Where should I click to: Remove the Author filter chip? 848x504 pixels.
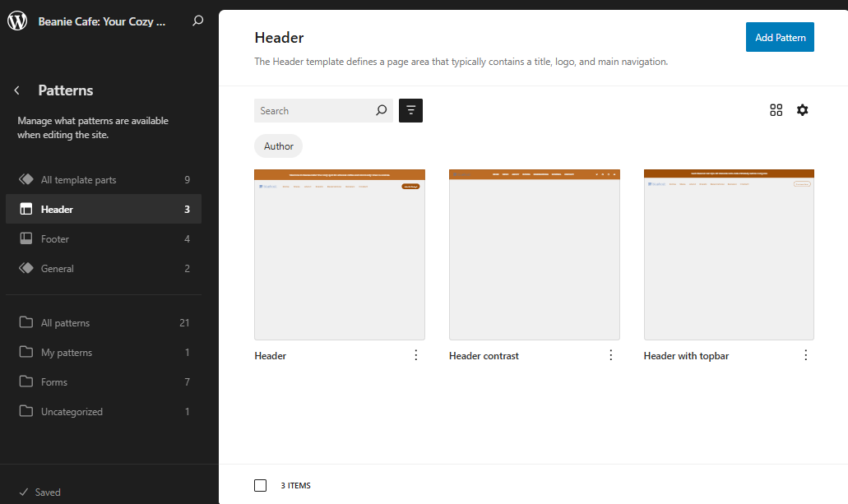(278, 146)
